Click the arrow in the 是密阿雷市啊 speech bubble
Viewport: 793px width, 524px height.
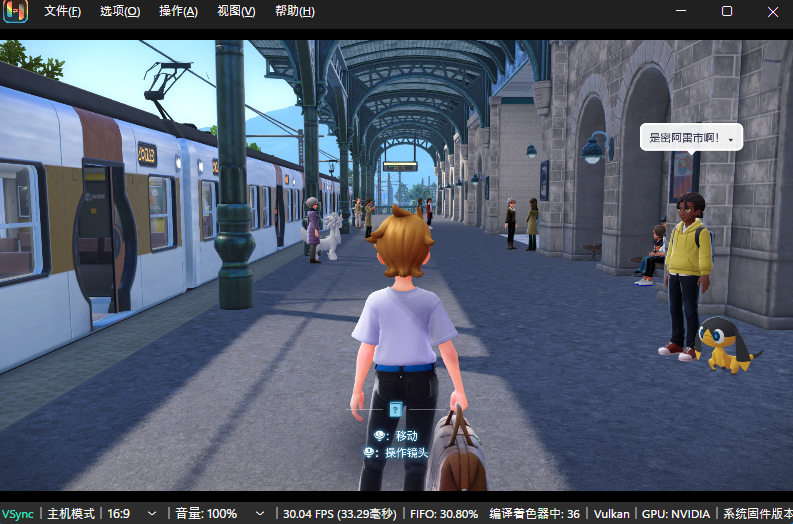point(731,139)
